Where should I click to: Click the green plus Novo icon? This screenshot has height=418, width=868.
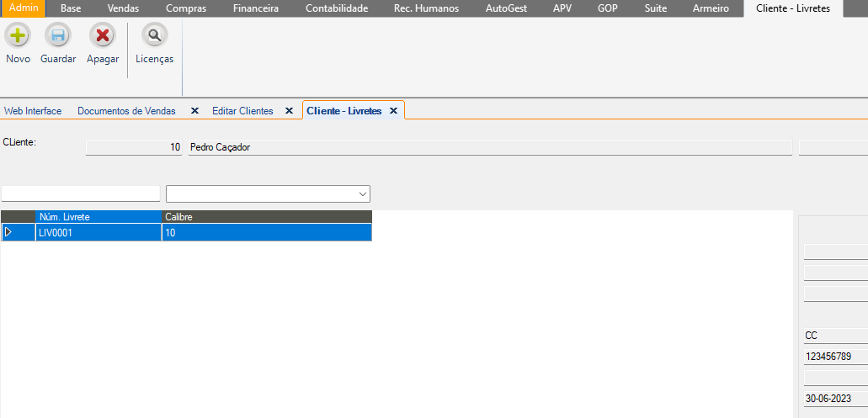(x=18, y=36)
